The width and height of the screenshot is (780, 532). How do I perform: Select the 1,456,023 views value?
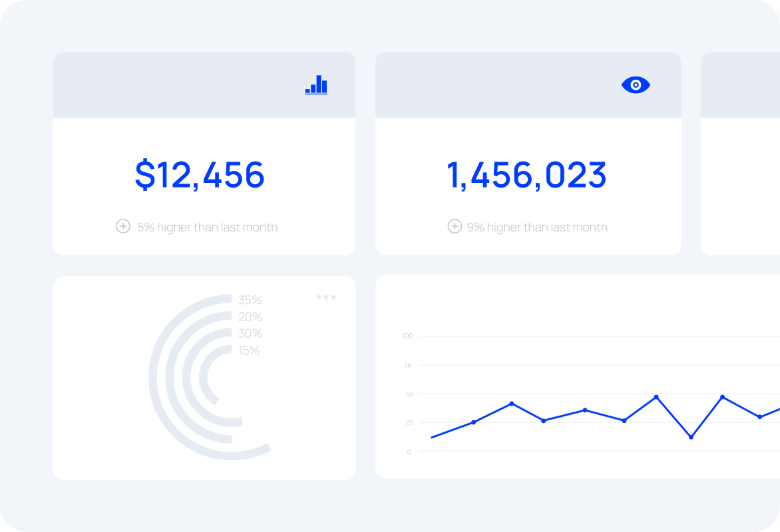click(x=526, y=174)
